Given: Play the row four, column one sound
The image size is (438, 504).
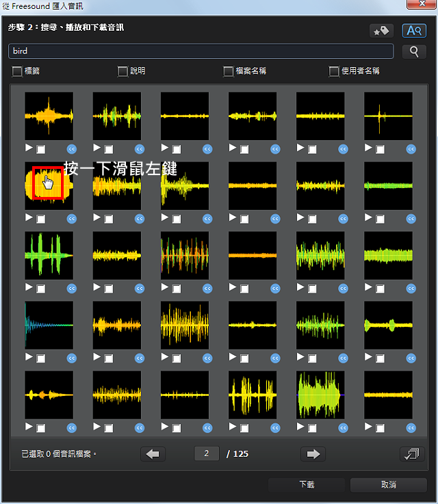Looking at the screenshot, I should coord(29,356).
